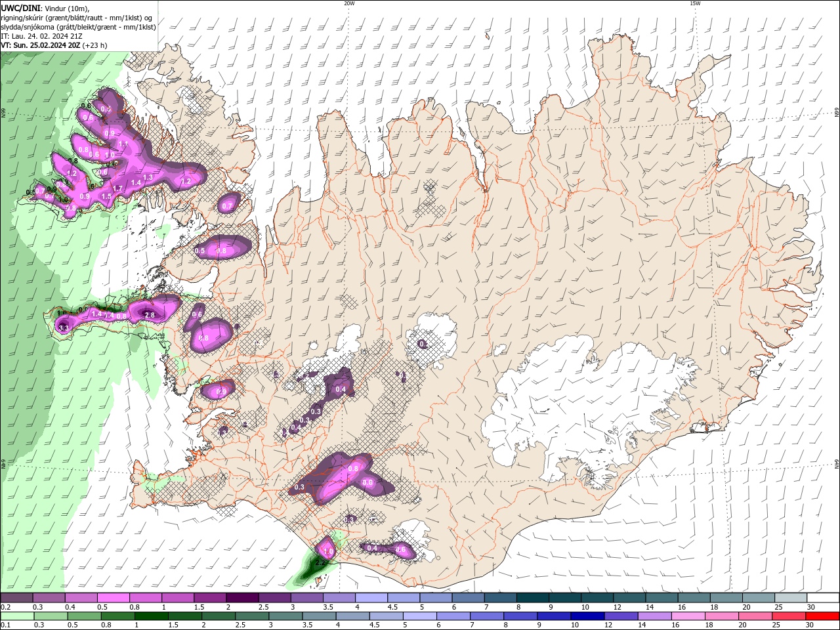Viewport: 840px width, 630px height.
Task: Select white swatch labeled 30 in top legend
Action: point(823,598)
